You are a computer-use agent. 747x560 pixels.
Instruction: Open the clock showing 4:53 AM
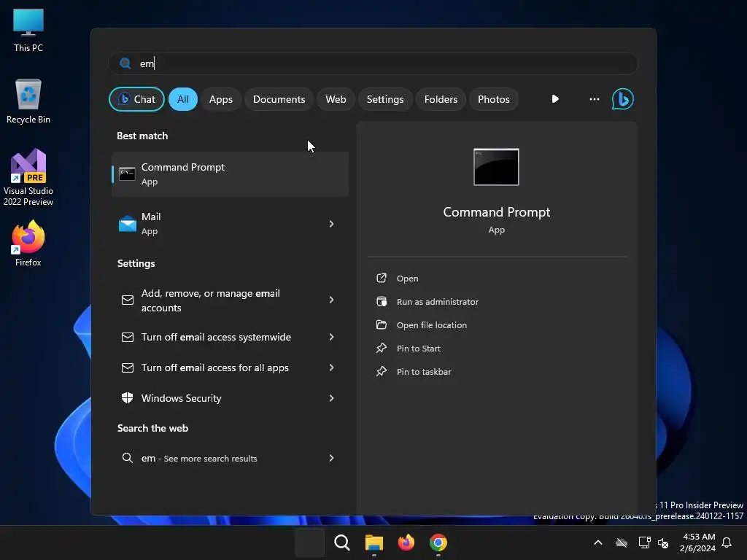[x=697, y=542]
